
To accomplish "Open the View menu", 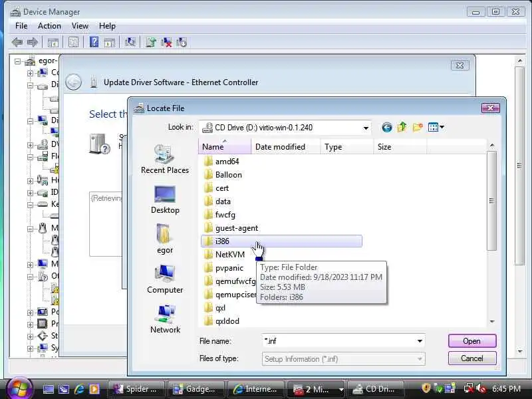I will pyautogui.click(x=80, y=26).
